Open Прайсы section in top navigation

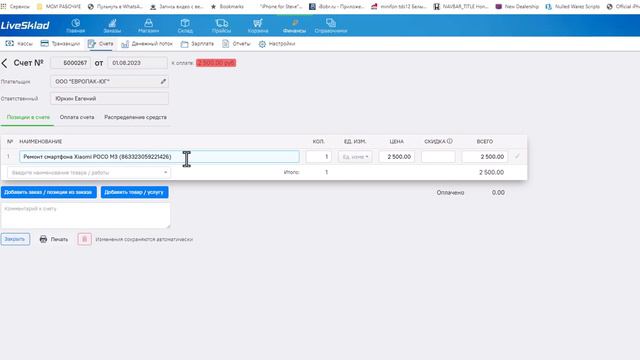coord(221,26)
